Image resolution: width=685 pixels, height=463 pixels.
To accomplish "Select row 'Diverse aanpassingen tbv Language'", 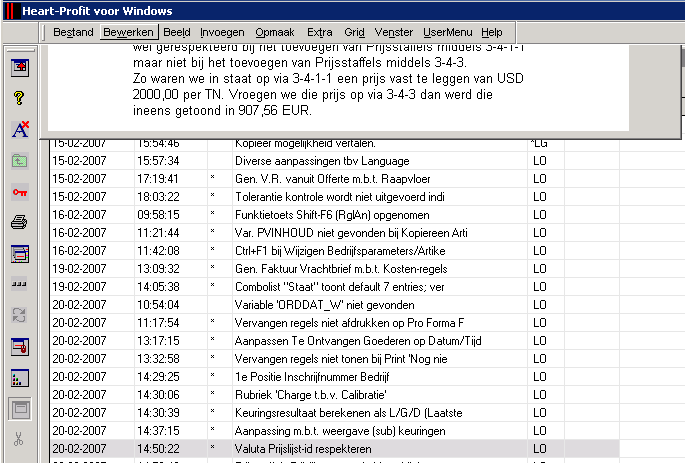I will point(334,161).
